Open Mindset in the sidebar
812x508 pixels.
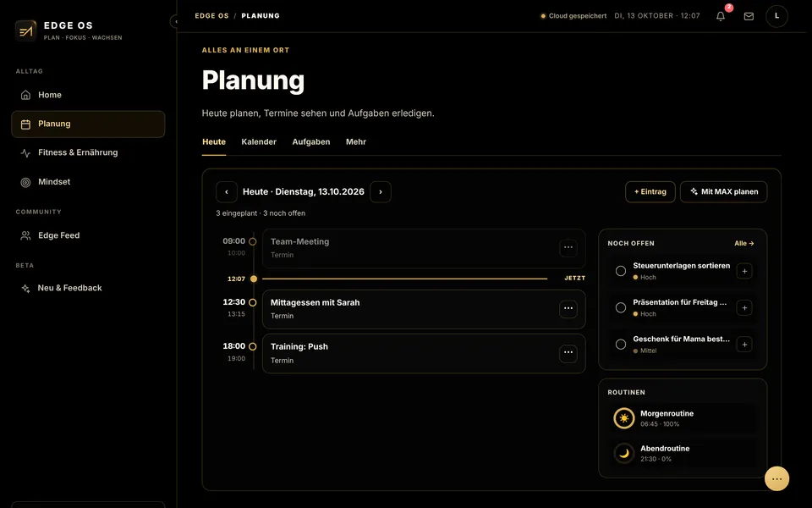tap(88, 182)
